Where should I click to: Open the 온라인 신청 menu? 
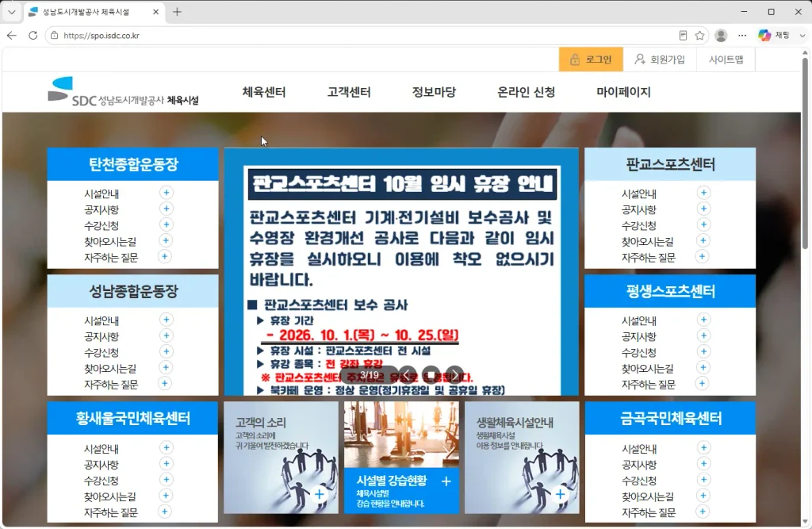[526, 92]
